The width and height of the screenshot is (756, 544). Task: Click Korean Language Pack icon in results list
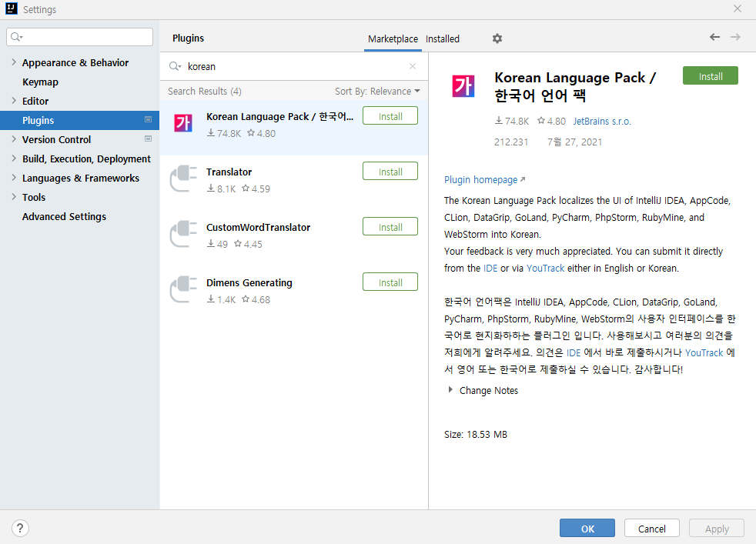(x=183, y=123)
